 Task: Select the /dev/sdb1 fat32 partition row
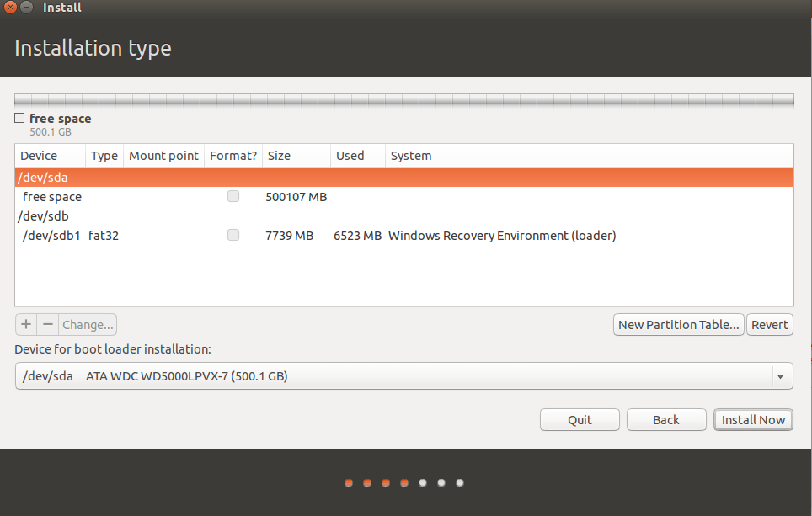pyautogui.click(x=403, y=236)
